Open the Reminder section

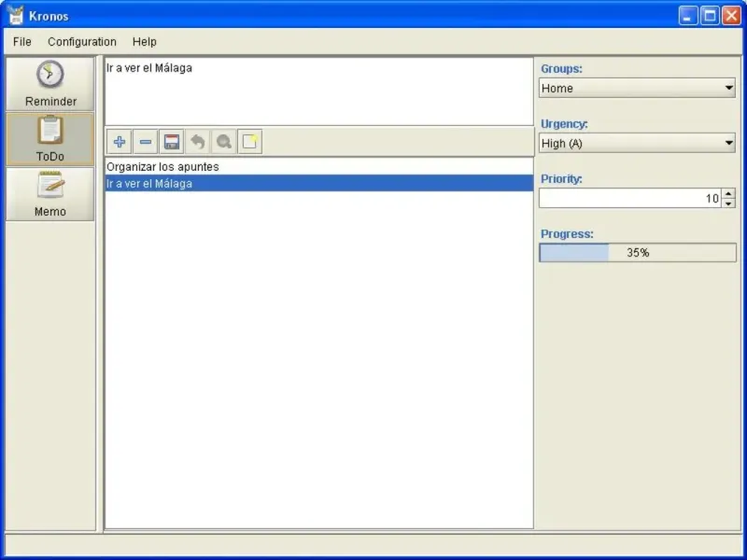pyautogui.click(x=50, y=84)
